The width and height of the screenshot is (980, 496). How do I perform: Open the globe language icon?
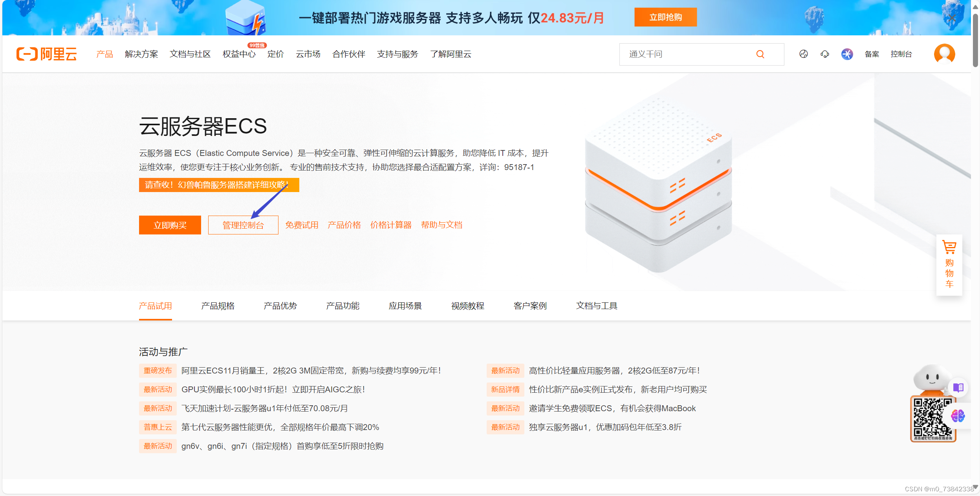click(x=803, y=54)
